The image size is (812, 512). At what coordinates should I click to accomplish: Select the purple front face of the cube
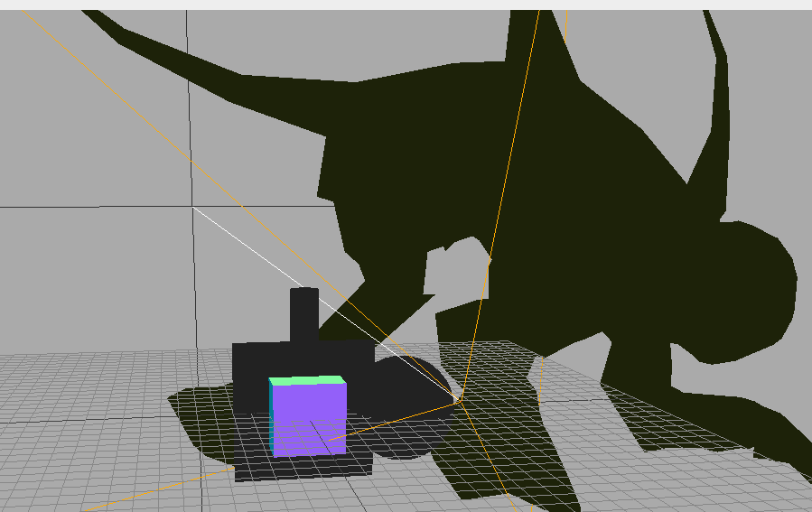tap(309, 419)
